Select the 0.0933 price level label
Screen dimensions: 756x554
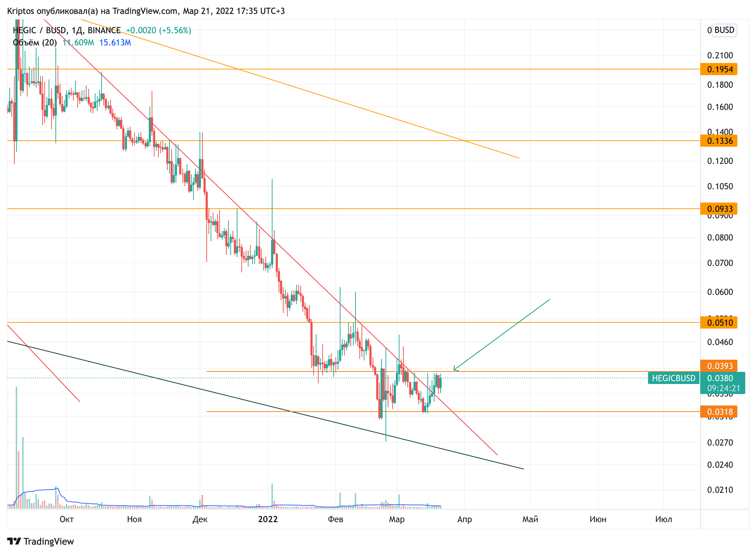pos(719,209)
